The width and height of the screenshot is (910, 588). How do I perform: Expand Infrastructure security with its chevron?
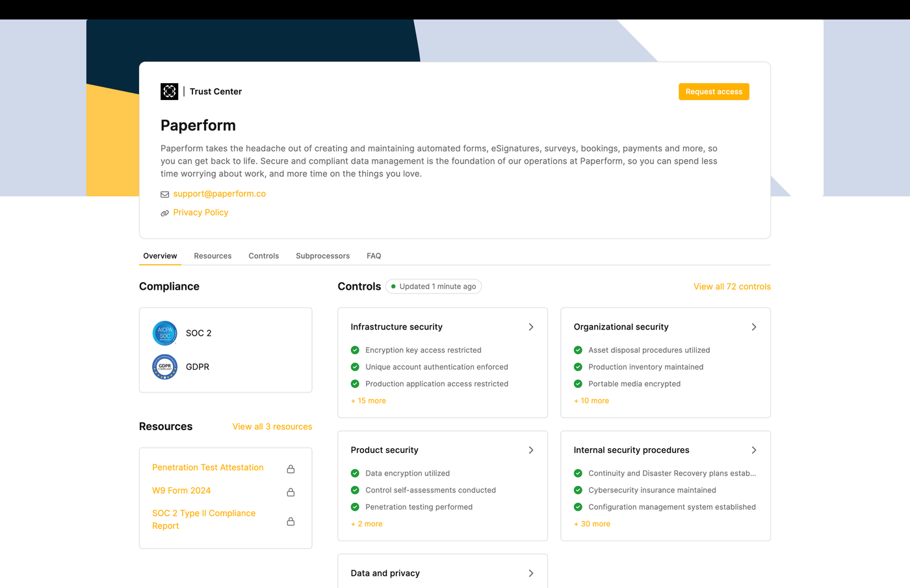tap(531, 327)
